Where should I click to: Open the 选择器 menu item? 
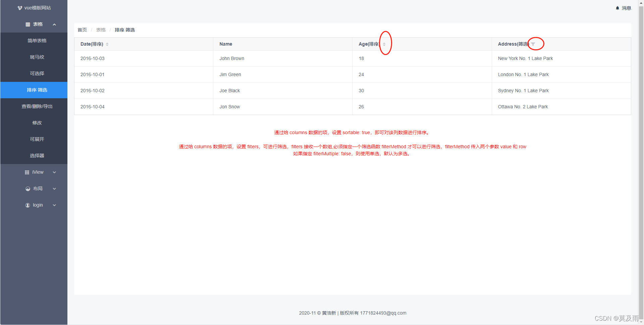pyautogui.click(x=34, y=156)
